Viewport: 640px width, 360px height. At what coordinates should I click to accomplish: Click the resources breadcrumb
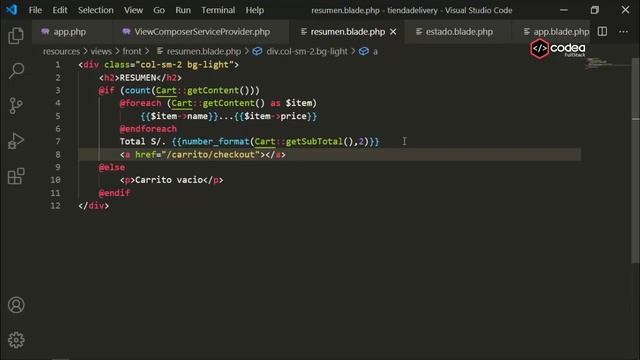tap(61, 51)
